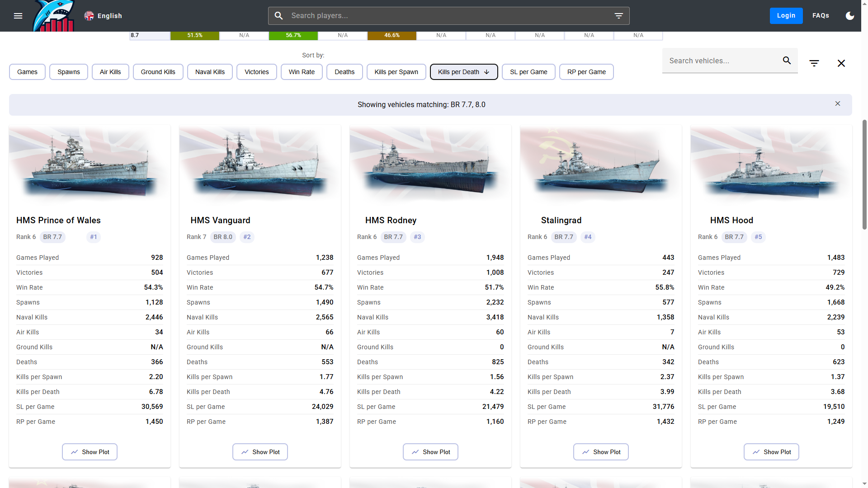Viewport: 868px width, 488px height.
Task: Open the vehicle filter list icon
Action: click(814, 63)
